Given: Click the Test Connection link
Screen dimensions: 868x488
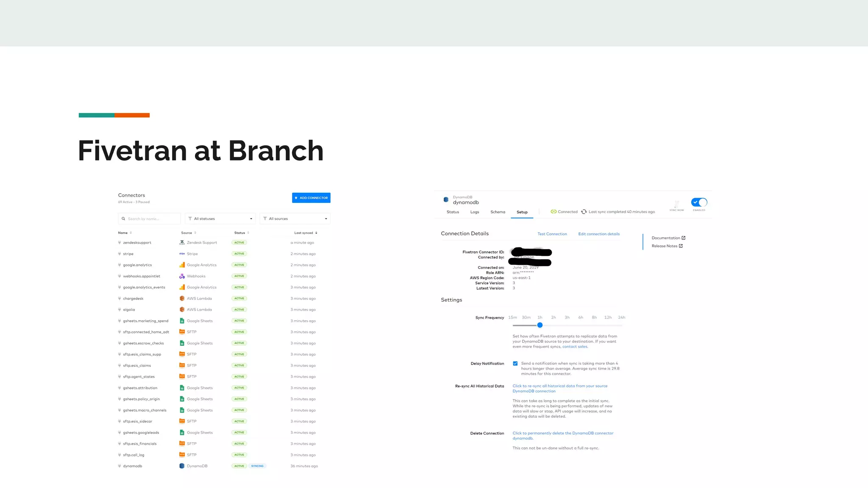Looking at the screenshot, I should tap(552, 234).
